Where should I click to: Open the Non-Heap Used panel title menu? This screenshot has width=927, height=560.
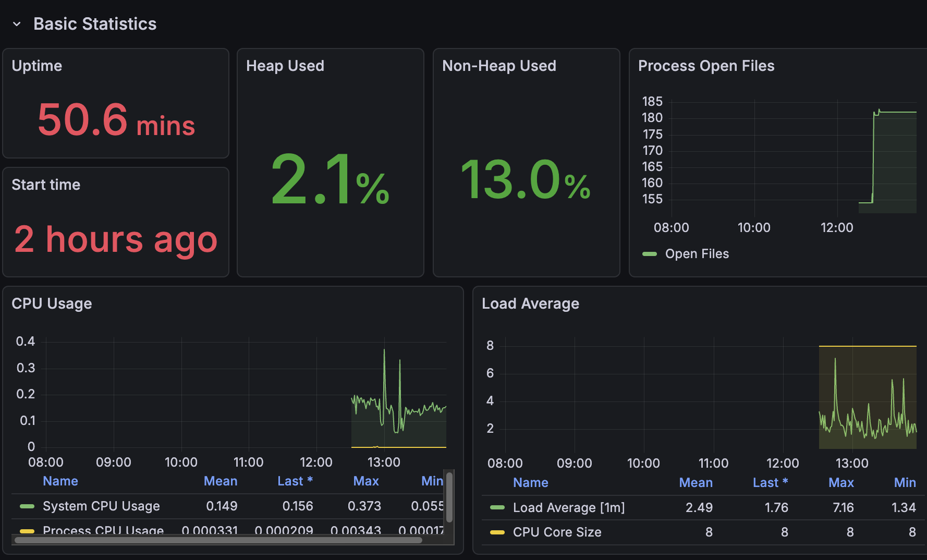[x=498, y=66]
